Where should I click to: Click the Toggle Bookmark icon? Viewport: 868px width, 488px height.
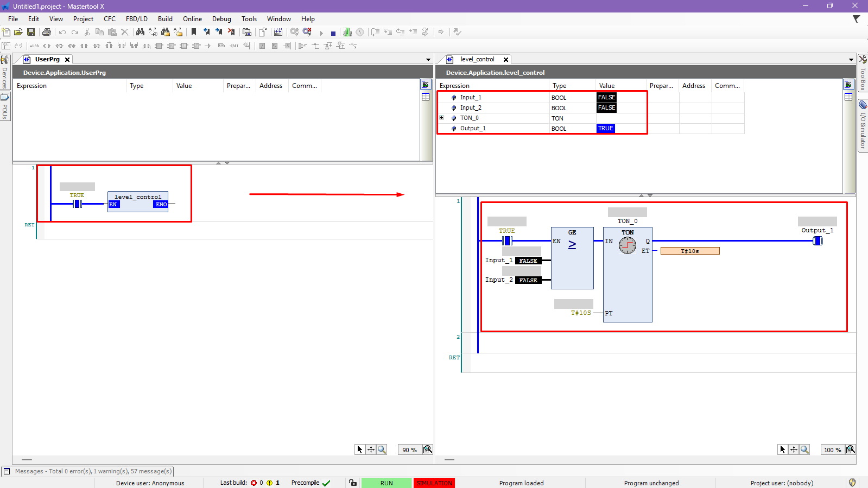pyautogui.click(x=194, y=33)
